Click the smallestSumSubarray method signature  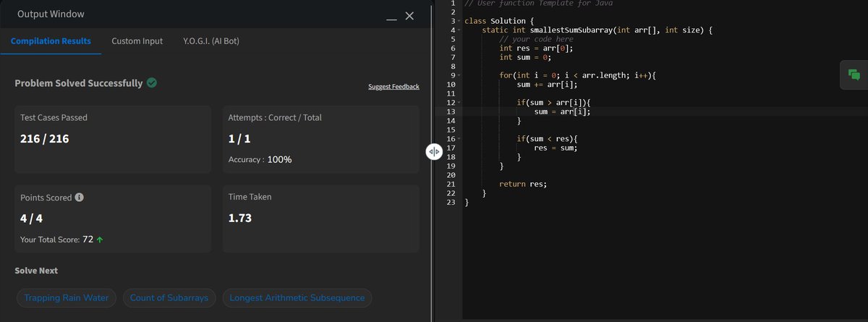597,30
